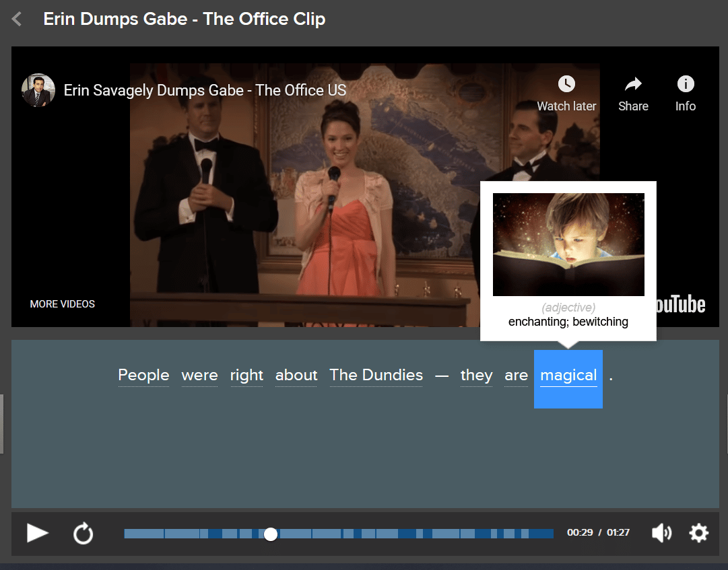Click the channel avatar in video header
Viewport: 728px width, 570px height.
[x=38, y=90]
